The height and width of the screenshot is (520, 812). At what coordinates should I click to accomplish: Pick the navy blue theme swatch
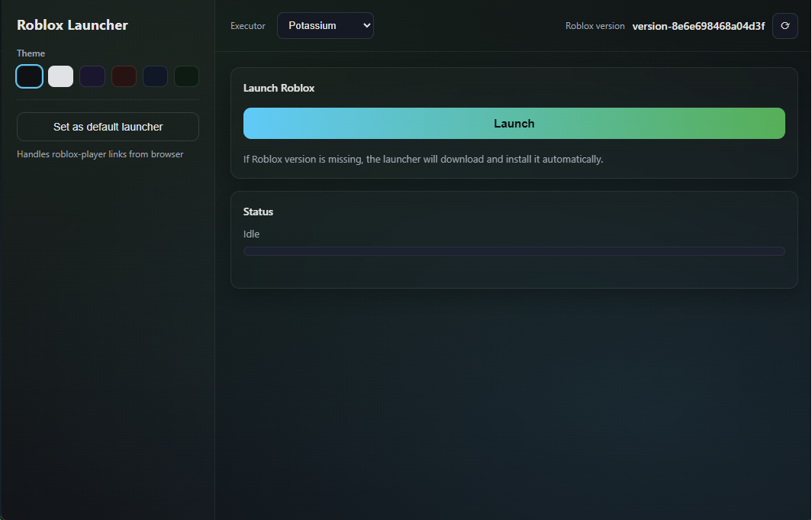coord(155,76)
